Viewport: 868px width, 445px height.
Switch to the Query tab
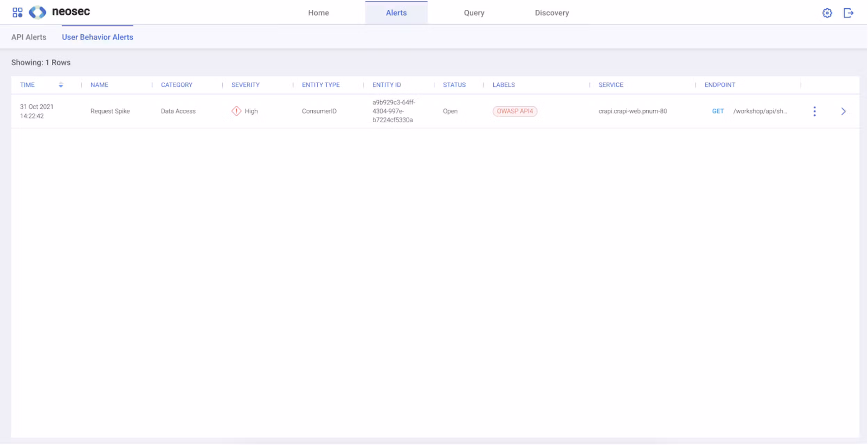pos(474,13)
